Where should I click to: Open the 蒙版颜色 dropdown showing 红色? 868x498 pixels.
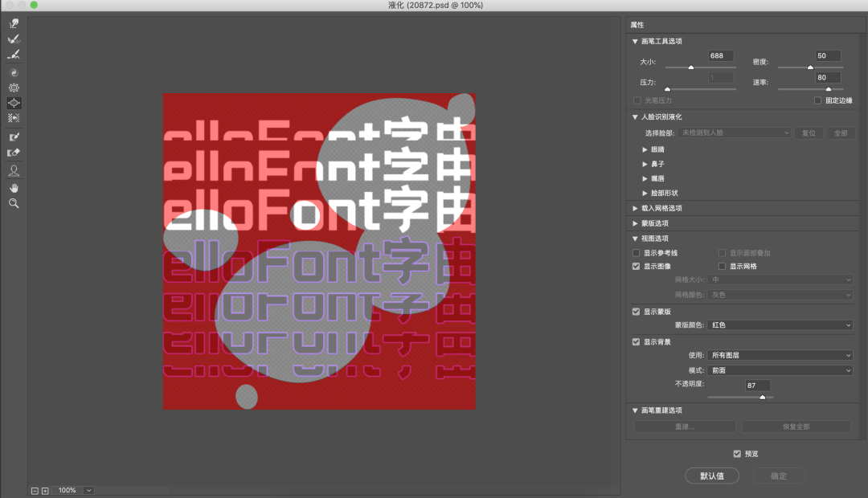pyautogui.click(x=779, y=325)
